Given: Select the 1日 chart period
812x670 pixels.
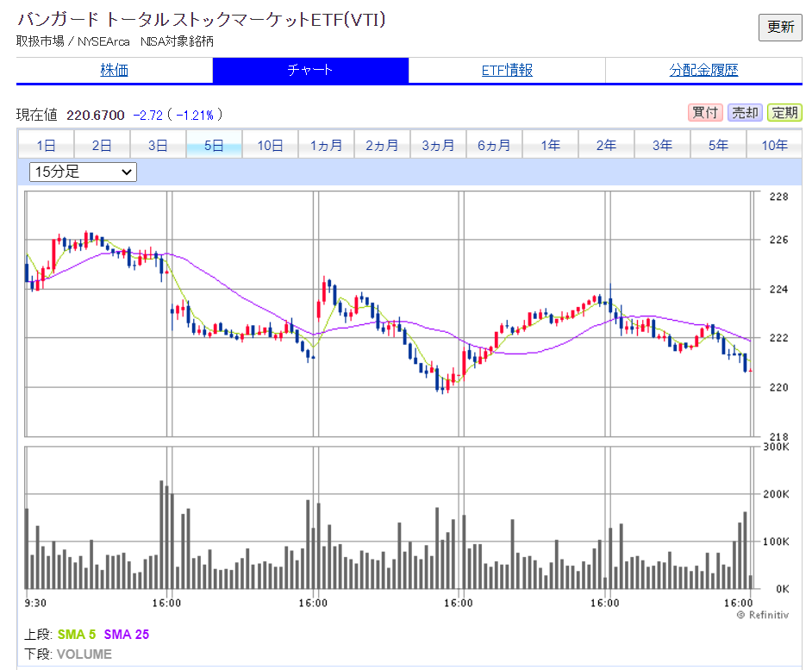Looking at the screenshot, I should click(x=46, y=145).
